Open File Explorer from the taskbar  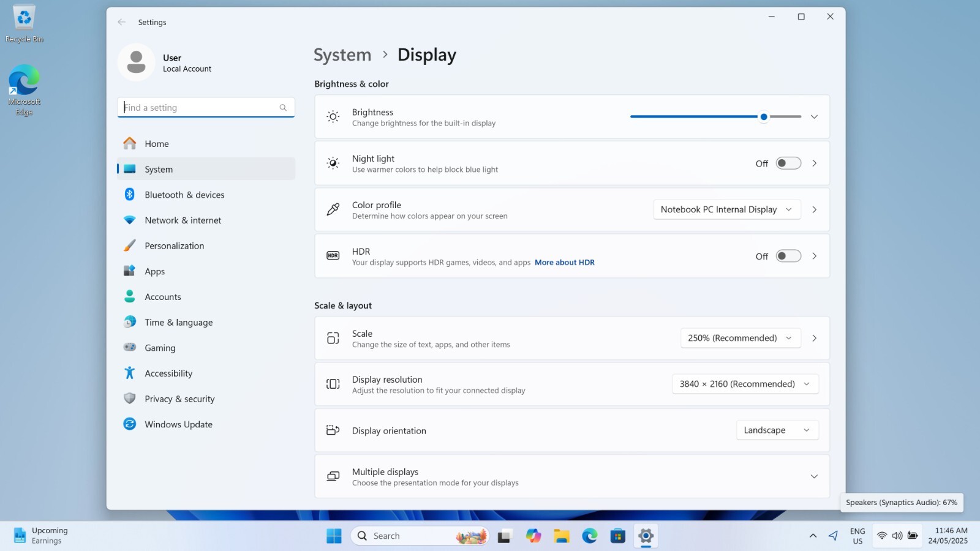click(x=561, y=536)
